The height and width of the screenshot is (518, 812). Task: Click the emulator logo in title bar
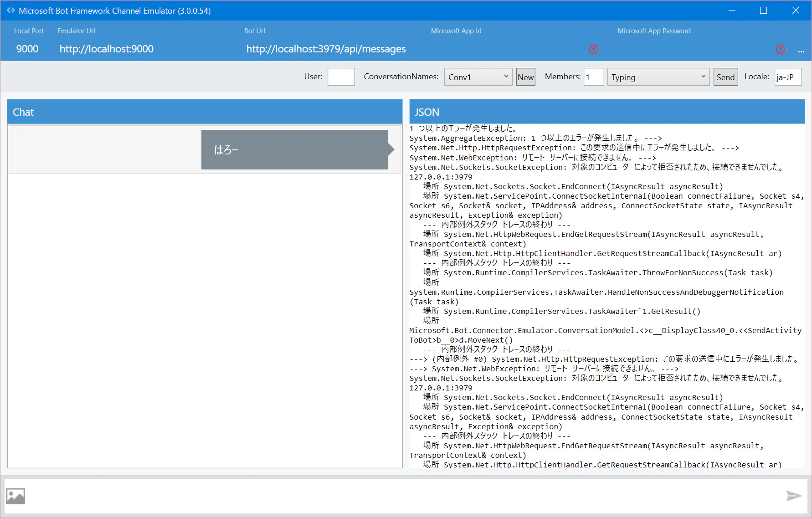pyautogui.click(x=10, y=10)
